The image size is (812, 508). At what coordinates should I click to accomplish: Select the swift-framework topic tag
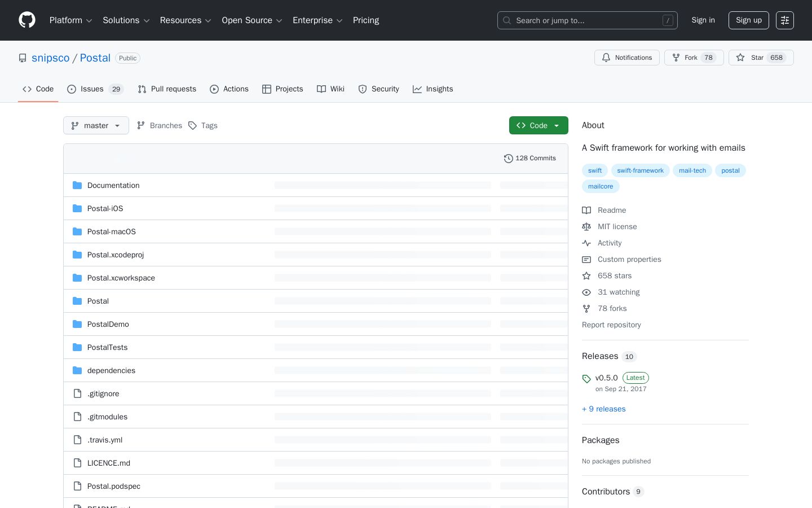[x=640, y=170]
